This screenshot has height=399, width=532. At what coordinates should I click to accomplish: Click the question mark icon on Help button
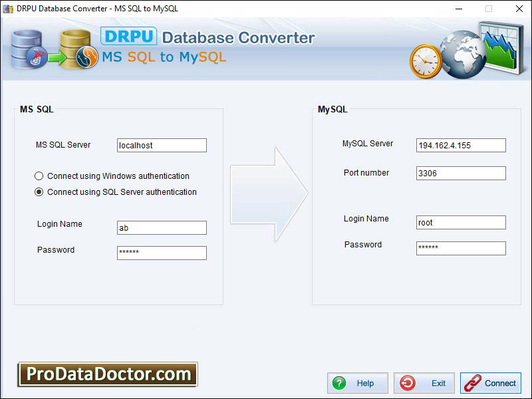(339, 383)
